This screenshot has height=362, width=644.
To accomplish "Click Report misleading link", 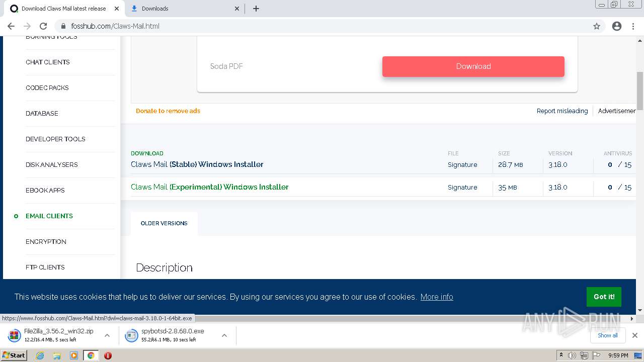I will [562, 111].
